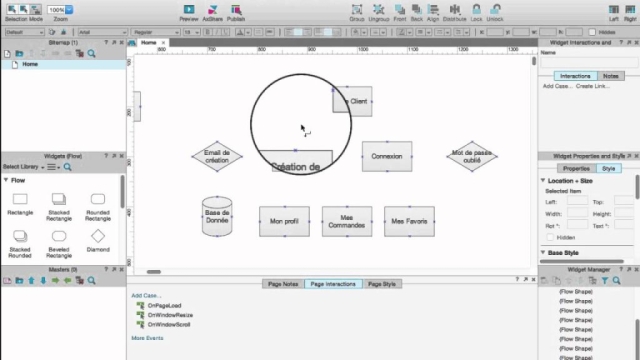Open the Regular font weight dropdown
The image size is (640, 360).
[x=156, y=32]
